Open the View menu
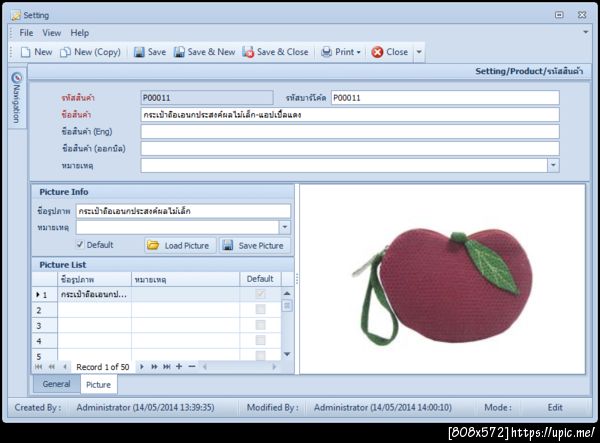Image resolution: width=600 pixels, height=443 pixels. [x=52, y=33]
